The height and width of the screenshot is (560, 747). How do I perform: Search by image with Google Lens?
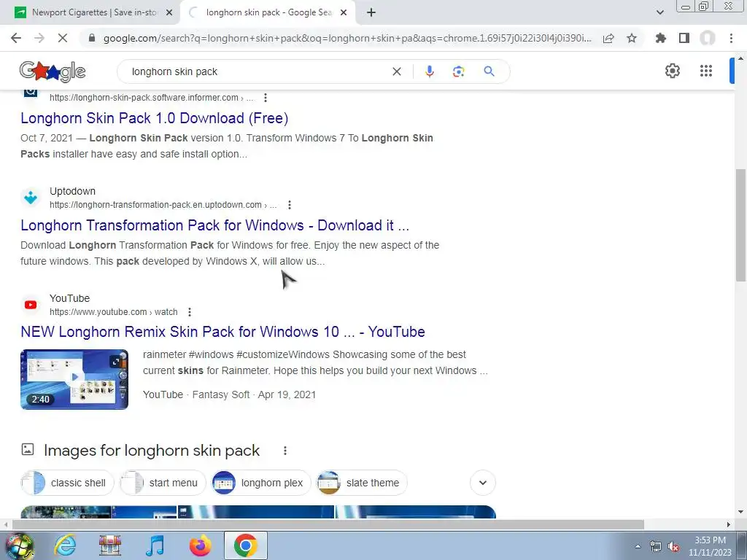coord(458,71)
